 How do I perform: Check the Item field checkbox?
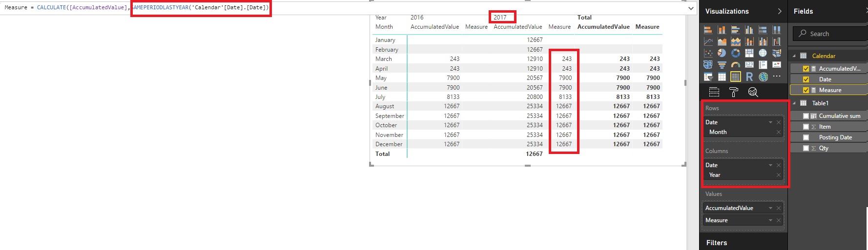tap(806, 127)
